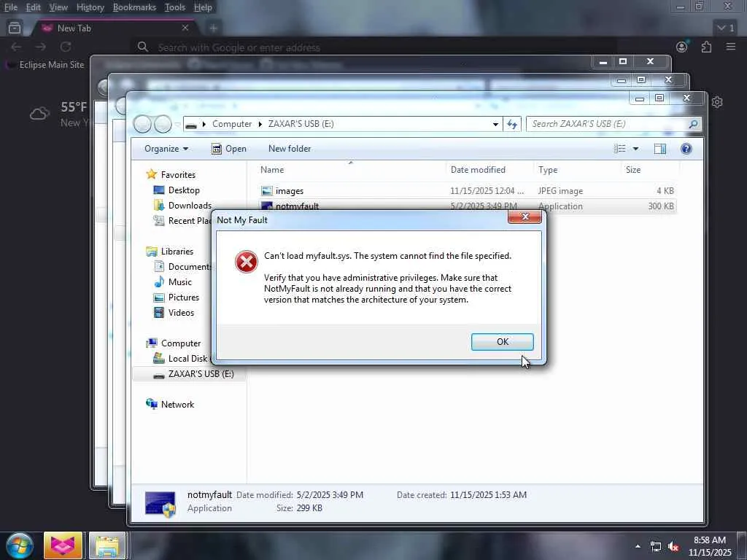
Task: Open the browser Tools menu
Action: tap(174, 7)
